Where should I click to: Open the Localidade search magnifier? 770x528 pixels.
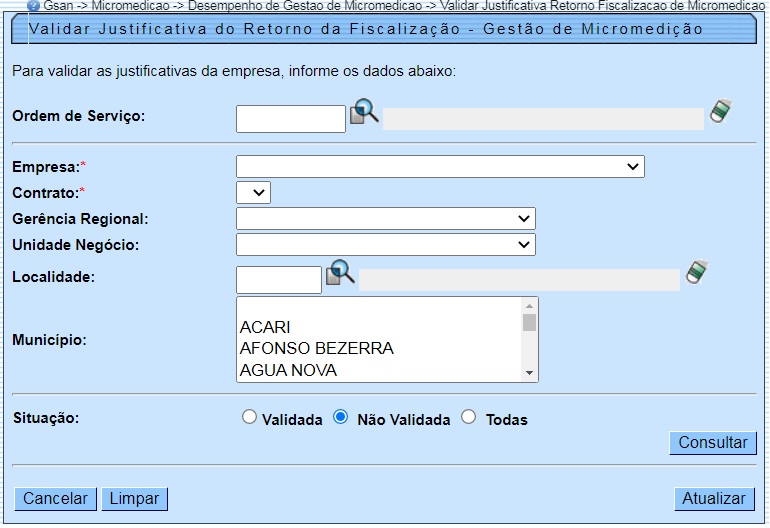(340, 273)
